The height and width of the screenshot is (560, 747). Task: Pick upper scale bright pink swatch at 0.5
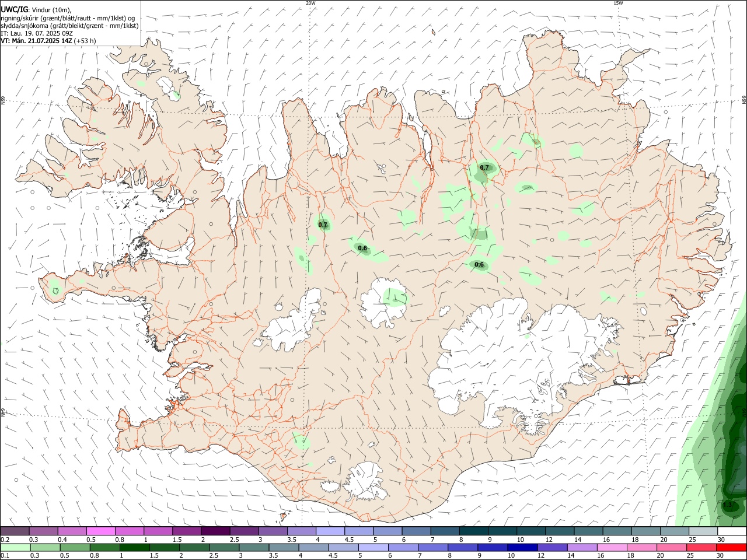point(100,531)
